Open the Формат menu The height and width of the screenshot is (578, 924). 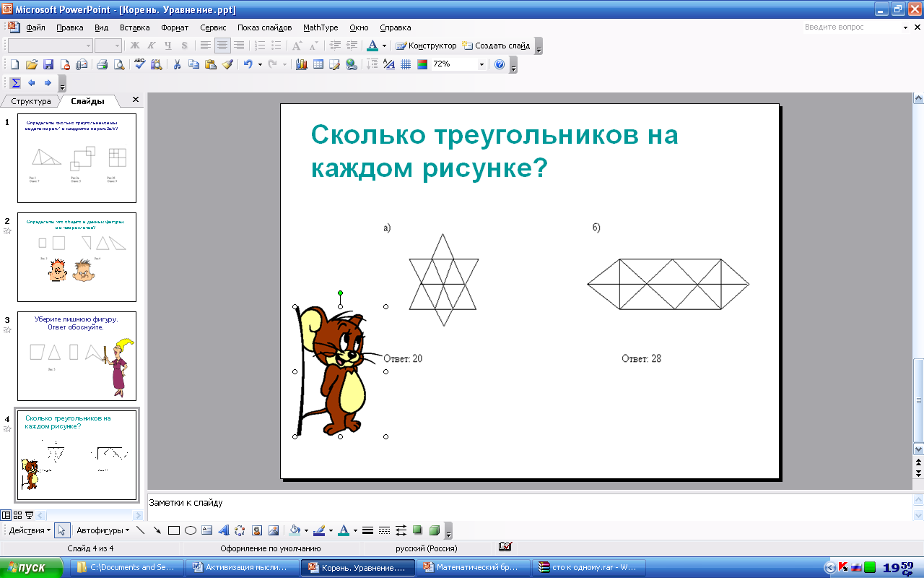click(x=175, y=27)
